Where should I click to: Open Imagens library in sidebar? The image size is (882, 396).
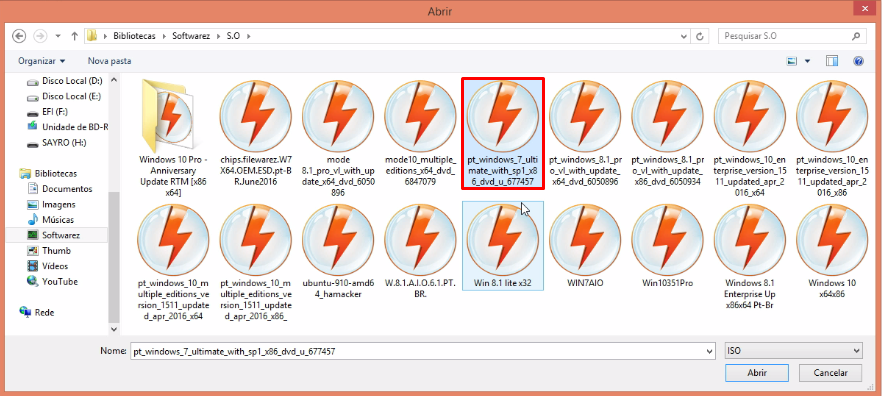tap(52, 204)
